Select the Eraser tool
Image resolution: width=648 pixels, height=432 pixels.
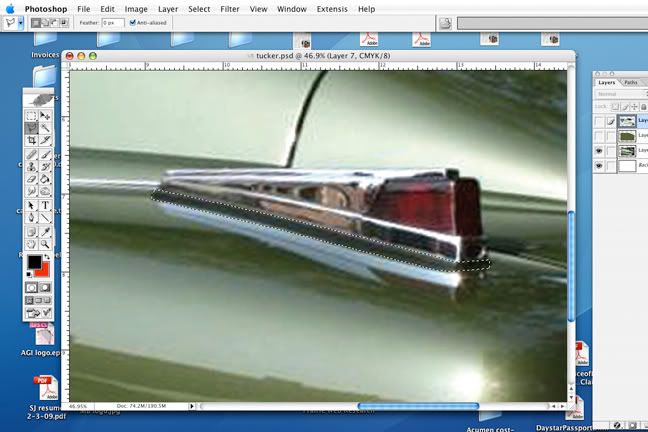coord(32,179)
